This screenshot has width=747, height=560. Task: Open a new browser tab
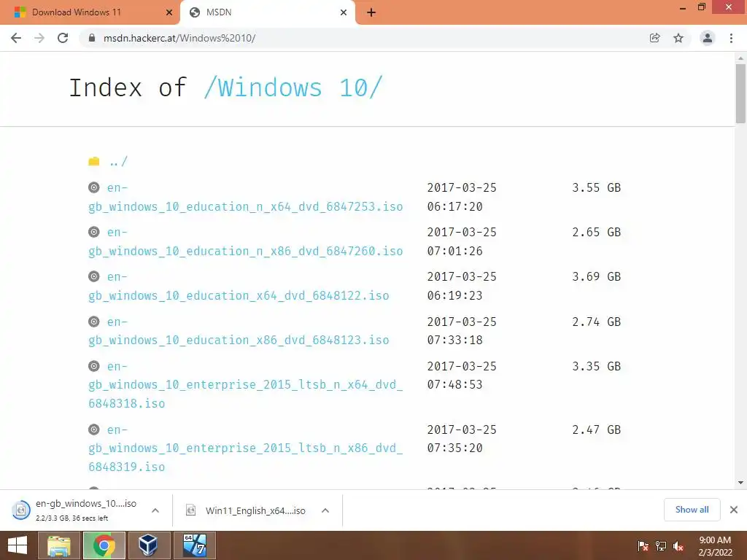click(371, 13)
